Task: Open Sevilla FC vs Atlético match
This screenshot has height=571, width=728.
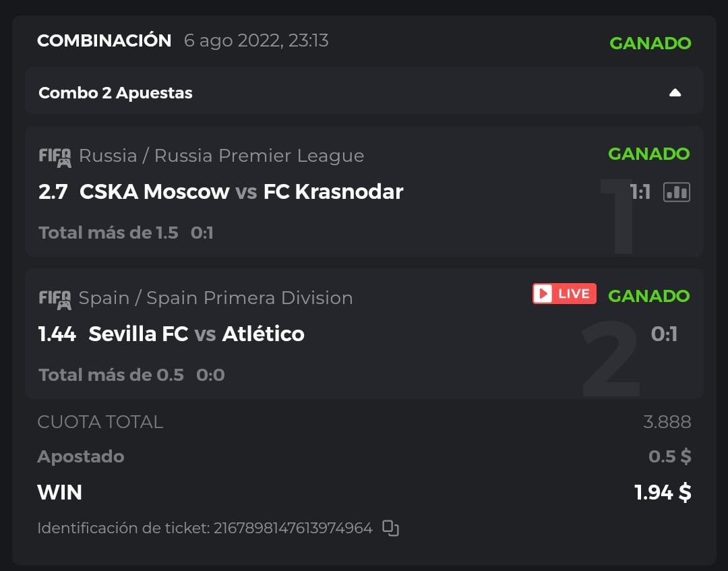Action: point(196,334)
